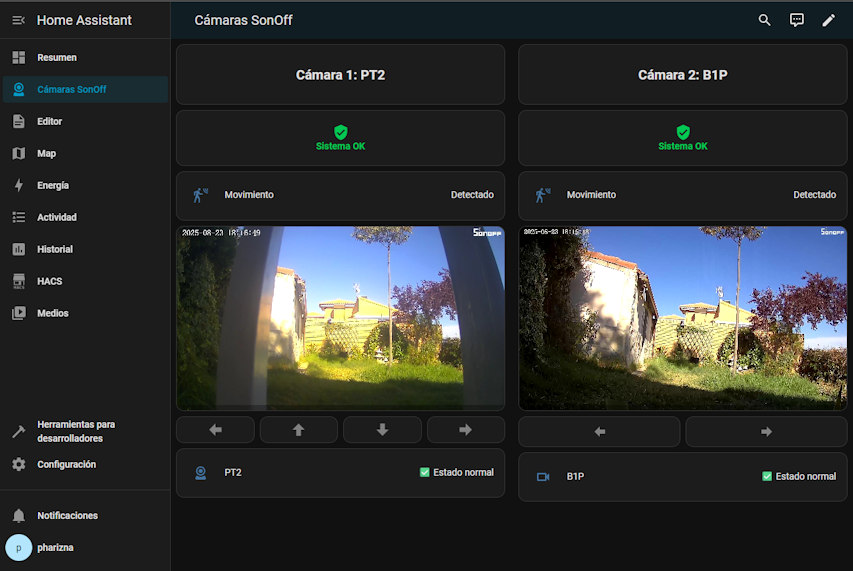Open Cámara 1 Movimiento sensor row
Image resolution: width=853 pixels, height=571 pixels.
pyautogui.click(x=341, y=195)
